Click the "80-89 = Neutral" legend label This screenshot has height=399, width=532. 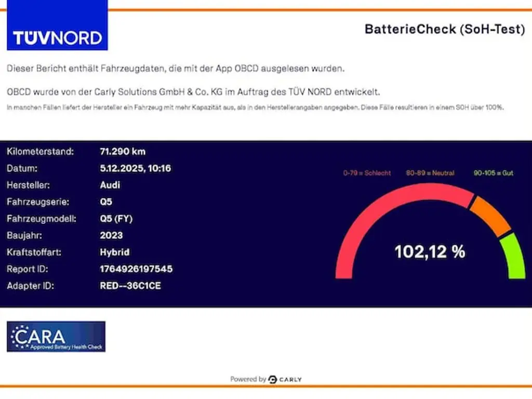[430, 173]
